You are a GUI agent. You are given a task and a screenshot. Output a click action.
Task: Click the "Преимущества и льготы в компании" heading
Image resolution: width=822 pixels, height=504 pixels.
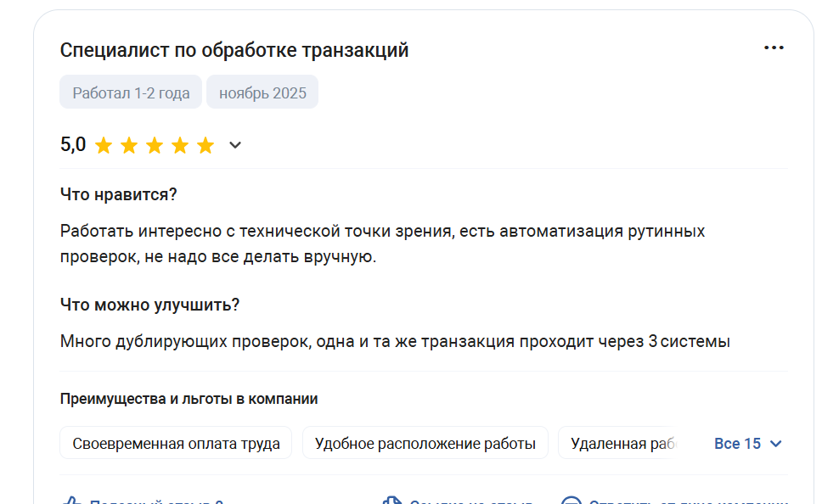coord(189,399)
